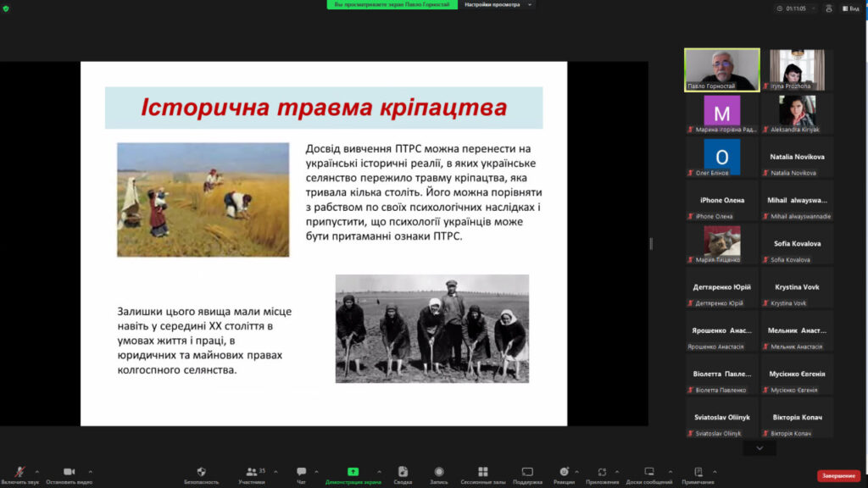Click the Support (Поддержка) button
The image size is (868, 488).
pyautogui.click(x=527, y=472)
